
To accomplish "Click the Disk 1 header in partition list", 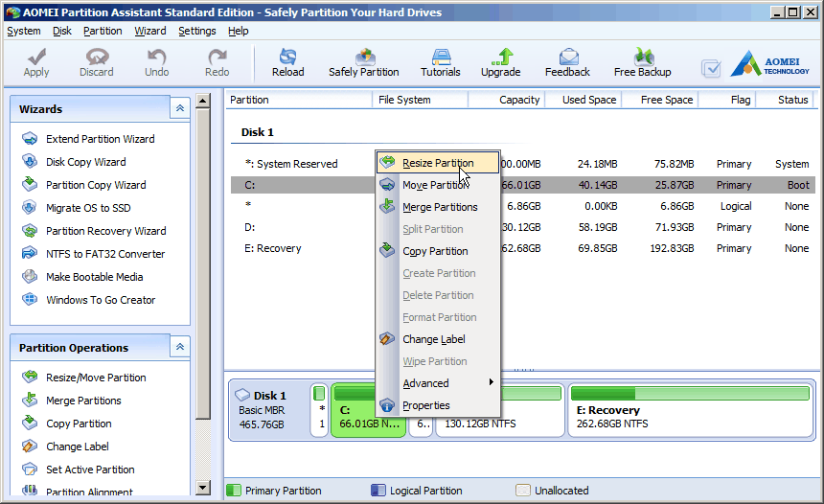I will tap(258, 132).
